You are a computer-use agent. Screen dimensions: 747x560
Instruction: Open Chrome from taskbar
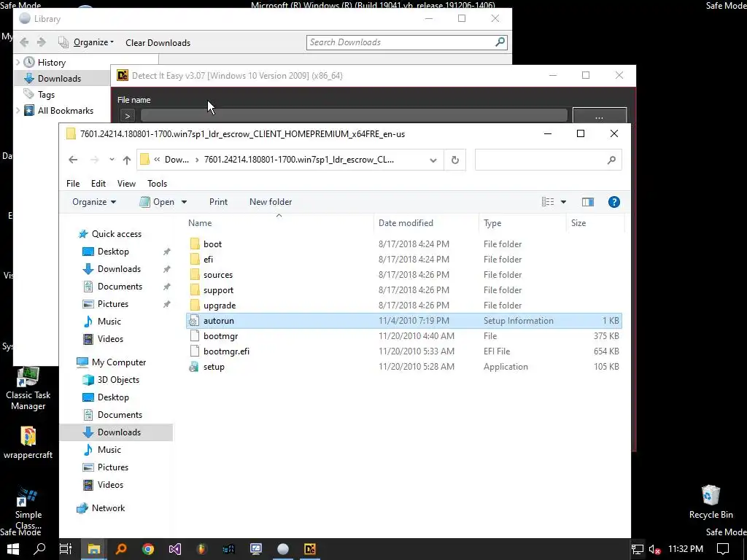coord(148,549)
